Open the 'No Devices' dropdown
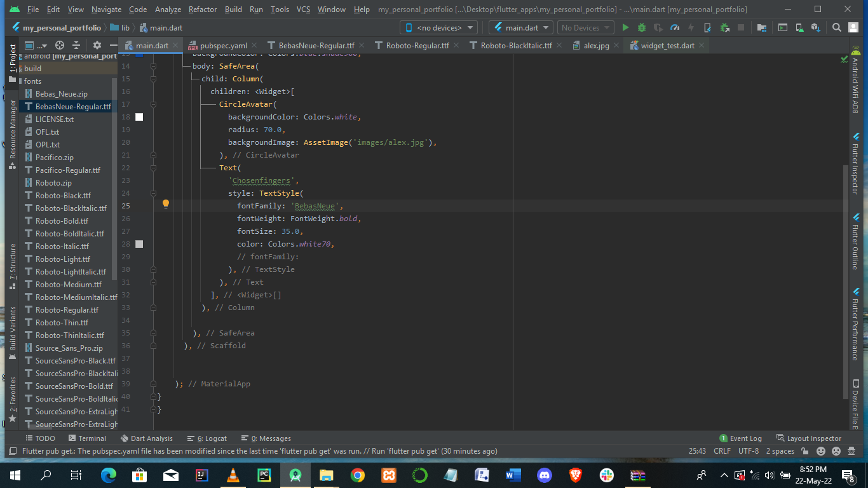 tap(585, 28)
